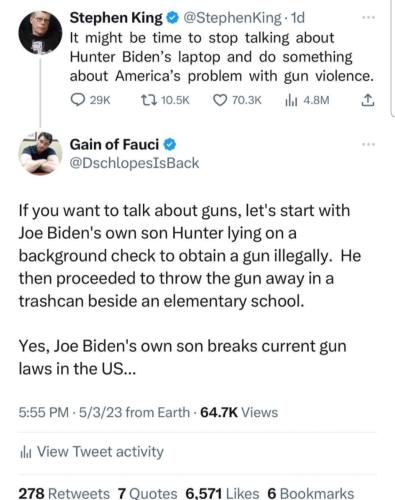This screenshot has width=395, height=500.
Task: Click Gain of Fauci's verified badge
Action: [170, 145]
